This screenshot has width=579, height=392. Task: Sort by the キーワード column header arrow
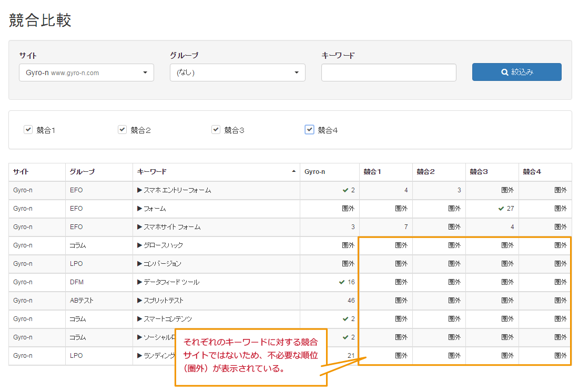293,172
